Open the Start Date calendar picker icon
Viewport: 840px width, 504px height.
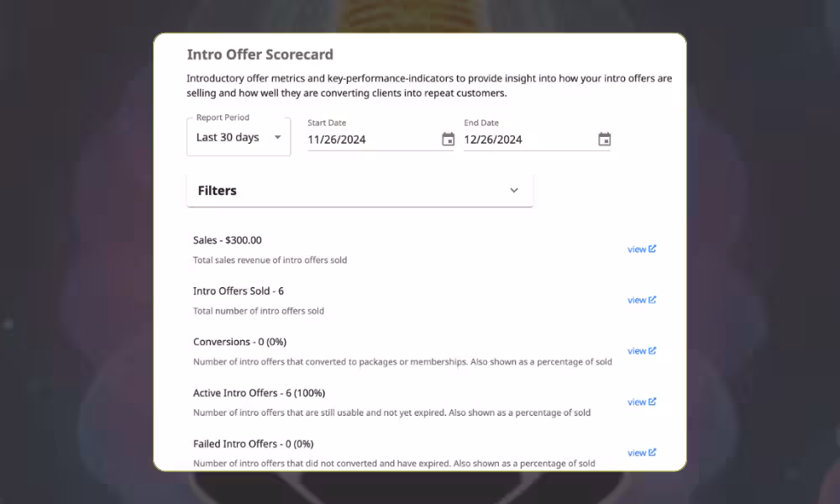tap(448, 139)
